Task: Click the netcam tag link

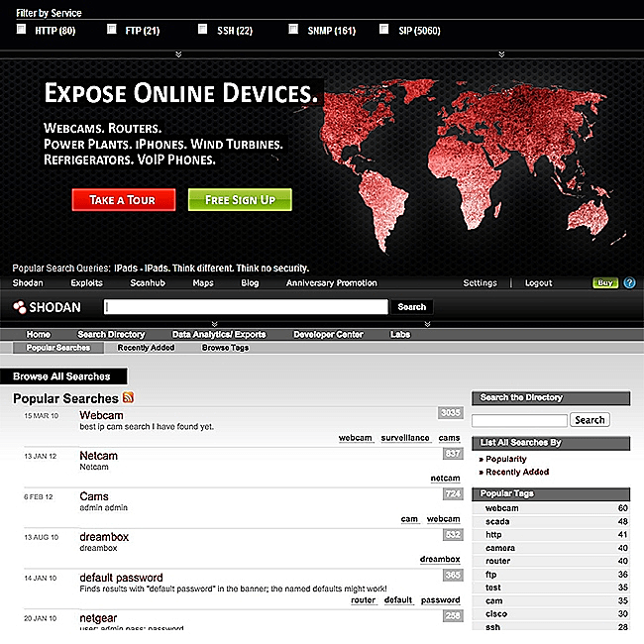Action: (445, 479)
